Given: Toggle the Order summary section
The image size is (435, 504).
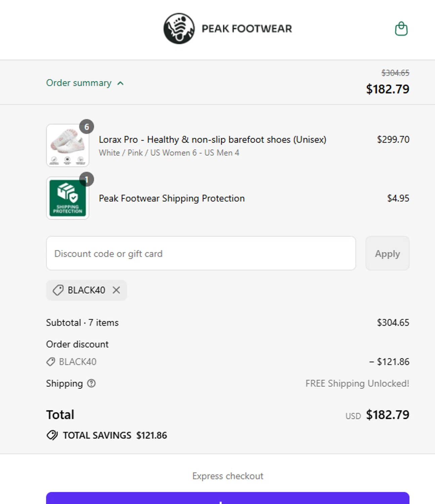Looking at the screenshot, I should pos(79,83).
